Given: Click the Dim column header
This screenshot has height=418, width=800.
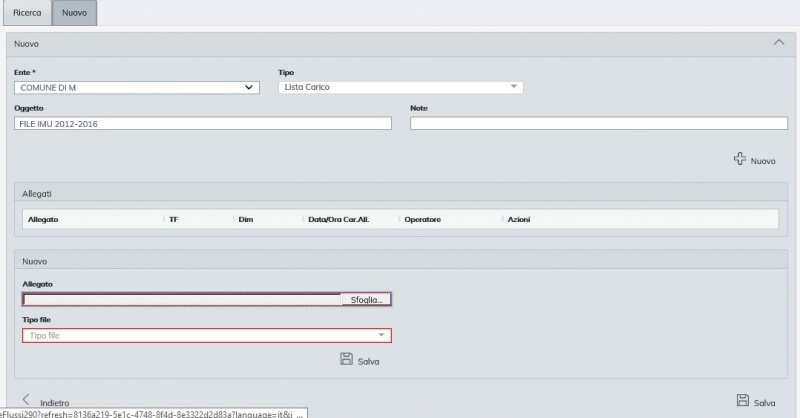Looking at the screenshot, I should (246, 219).
